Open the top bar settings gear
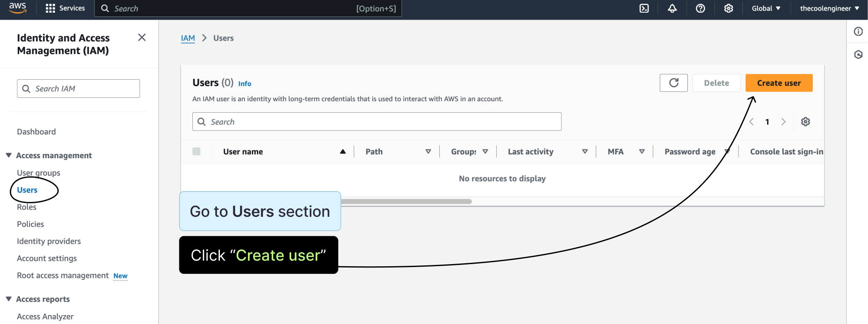The width and height of the screenshot is (868, 324). click(728, 8)
